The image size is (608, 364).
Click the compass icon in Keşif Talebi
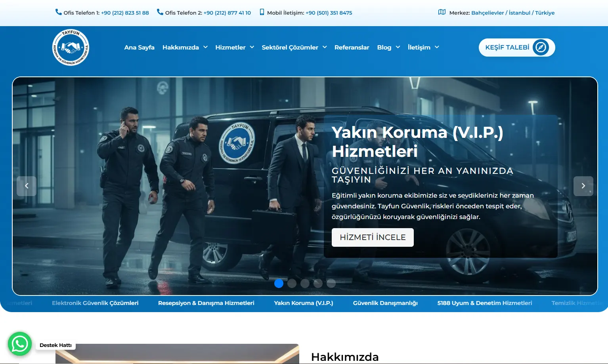coord(541,48)
